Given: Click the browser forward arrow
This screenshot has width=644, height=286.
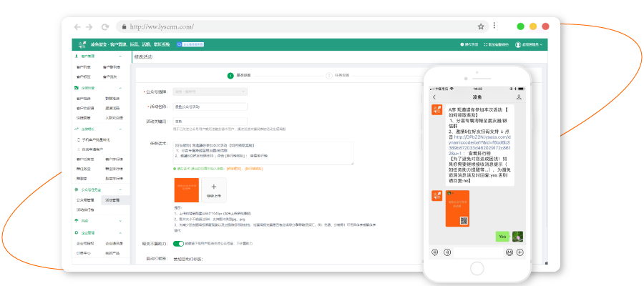Looking at the screenshot, I should [x=91, y=26].
